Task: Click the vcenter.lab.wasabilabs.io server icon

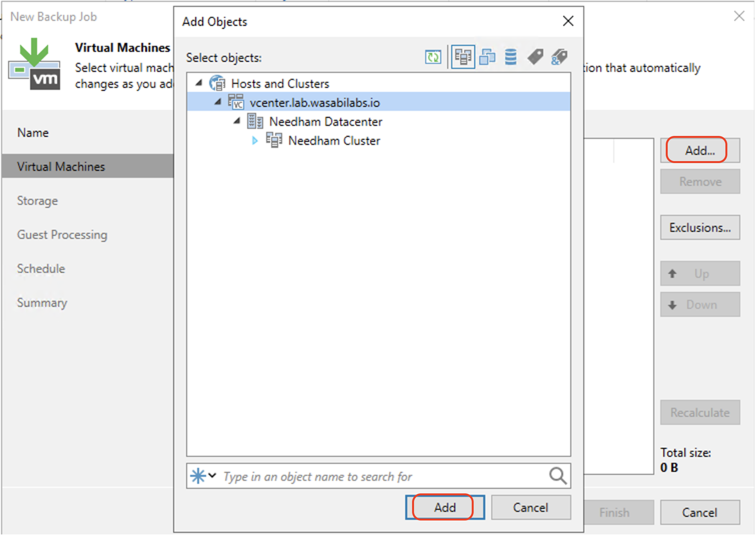Action: point(236,102)
